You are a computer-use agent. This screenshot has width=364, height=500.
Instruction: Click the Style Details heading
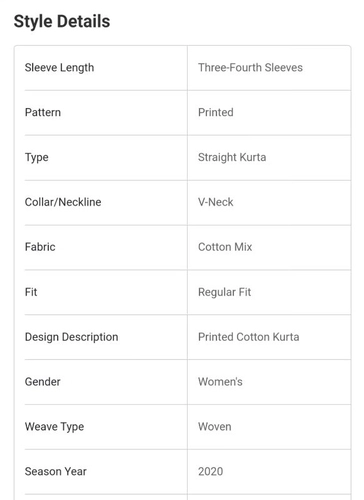[x=62, y=21]
